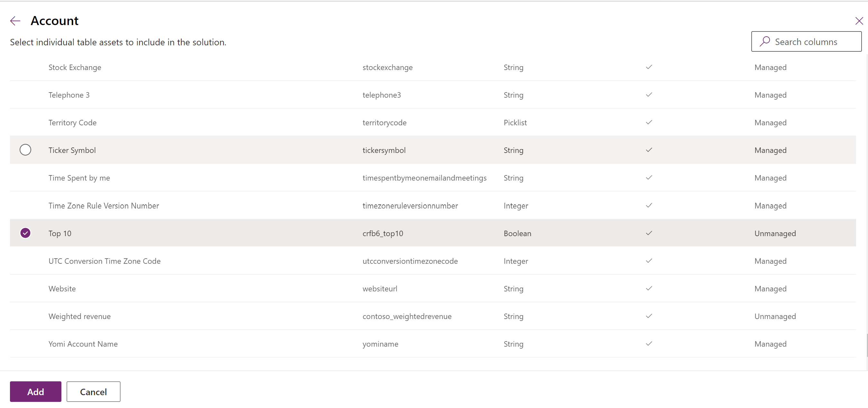This screenshot has height=408, width=868.
Task: Click the checkmark icon next to tickersymbol
Action: point(649,150)
